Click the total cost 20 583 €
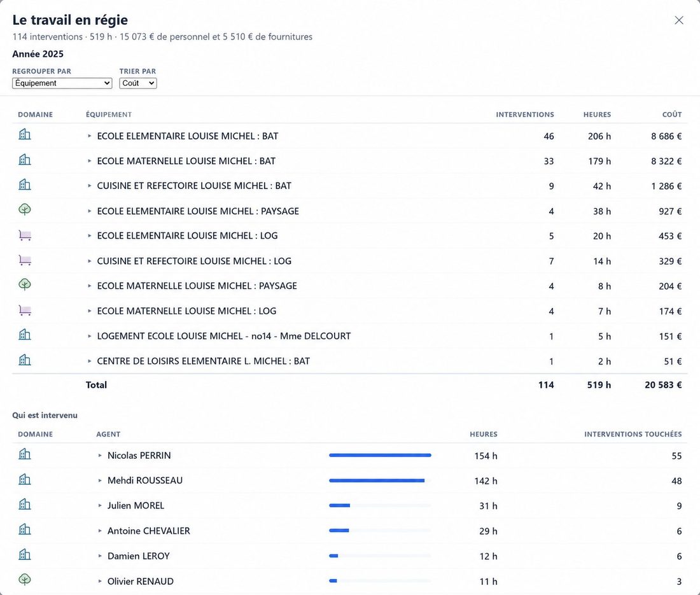This screenshot has height=595, width=700. pos(663,385)
